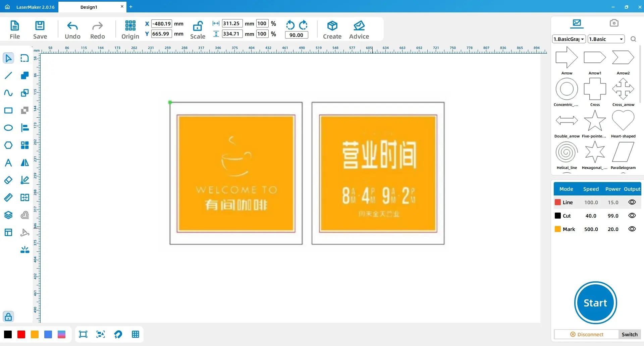
Task: Open the home LaserMaker tab
Action: point(30,7)
